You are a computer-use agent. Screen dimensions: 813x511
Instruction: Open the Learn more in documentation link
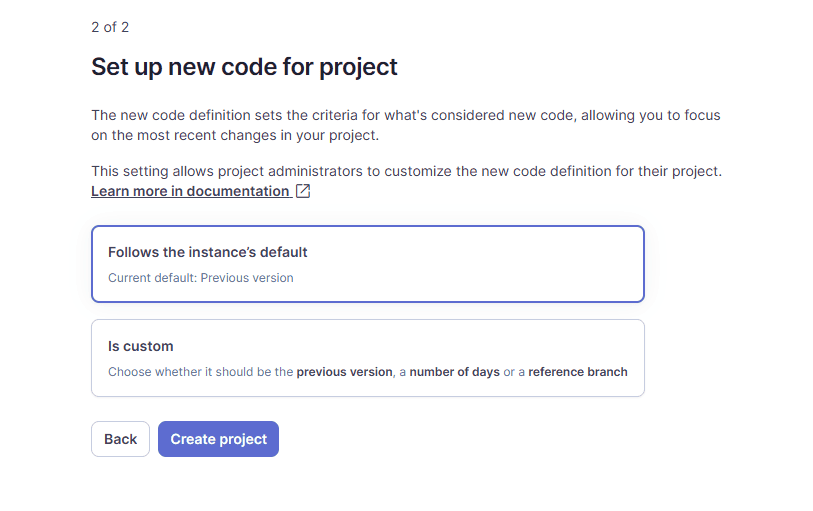tap(190, 191)
